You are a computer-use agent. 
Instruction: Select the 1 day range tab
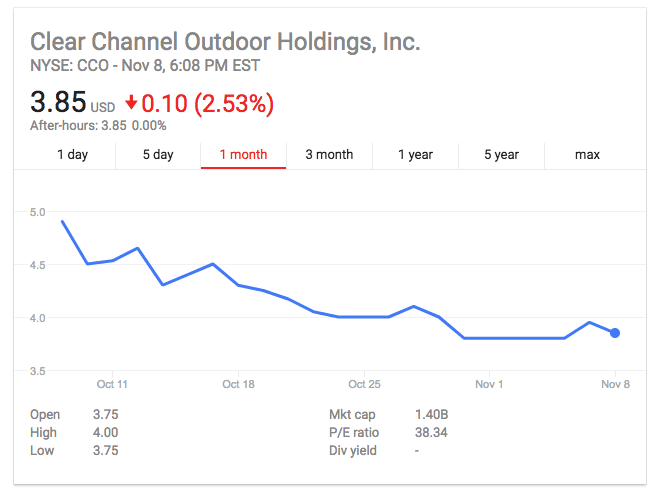click(x=72, y=155)
